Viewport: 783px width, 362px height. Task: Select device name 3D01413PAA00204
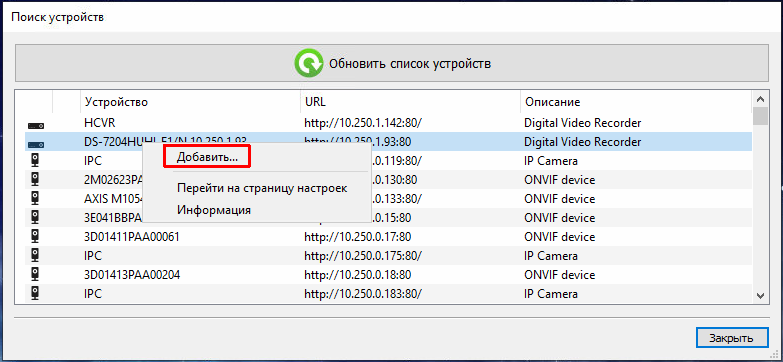(x=132, y=275)
